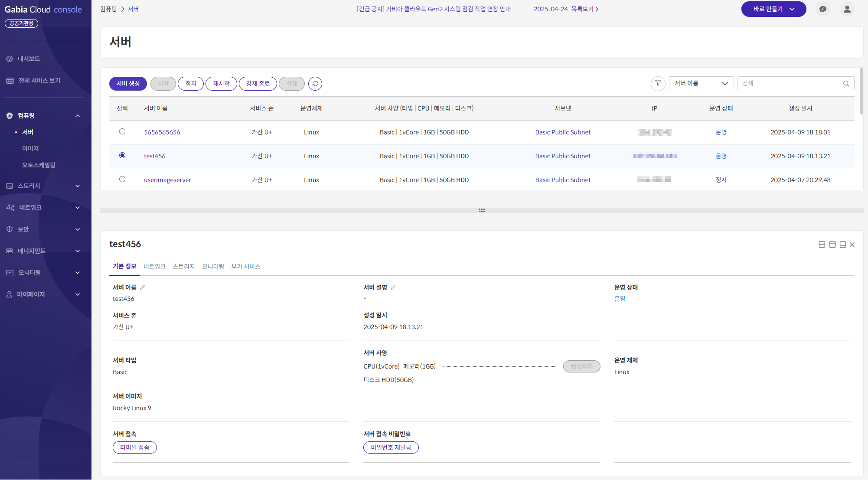Expand the 보안 menu section
This screenshot has width=868, height=480.
(78, 229)
